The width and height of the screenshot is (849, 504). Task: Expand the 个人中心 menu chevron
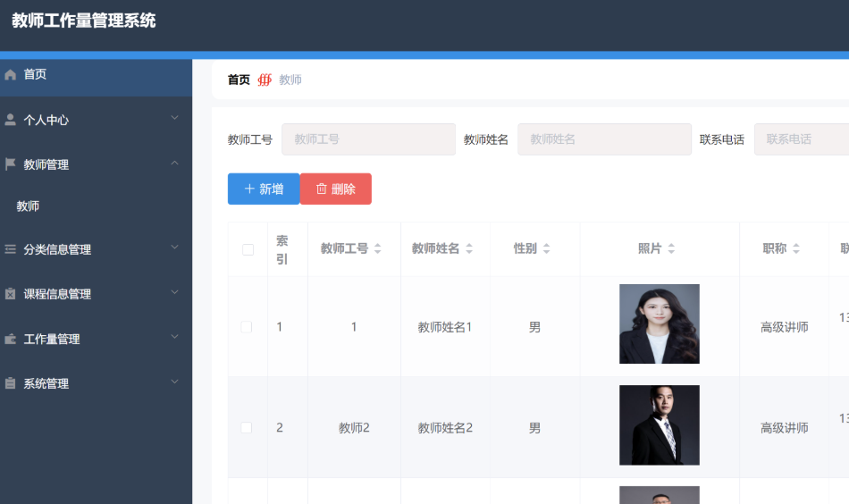(174, 118)
